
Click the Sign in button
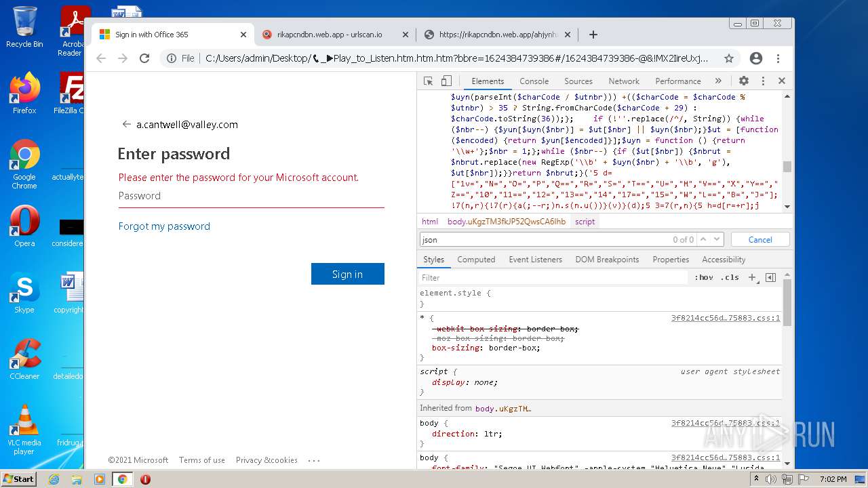348,274
